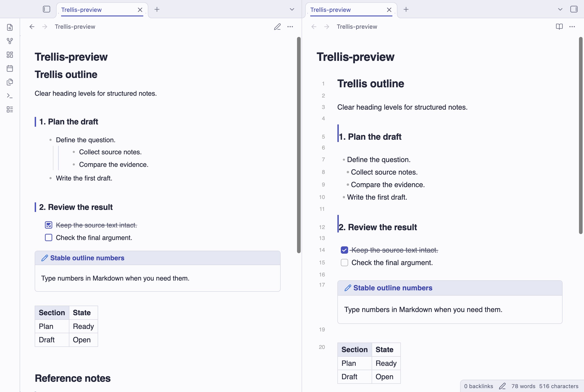Check 'Check the final argument' in right pane

344,263
